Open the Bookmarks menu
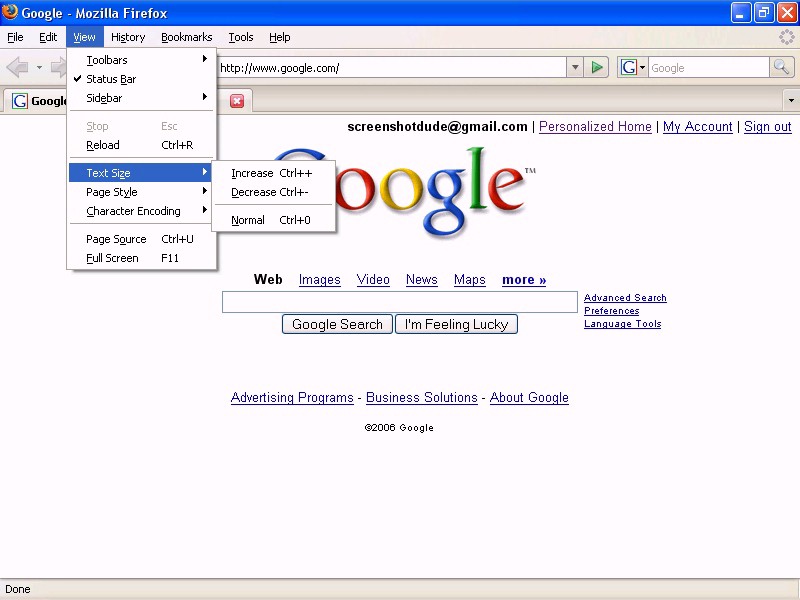The width and height of the screenshot is (800, 600). pyautogui.click(x=187, y=37)
